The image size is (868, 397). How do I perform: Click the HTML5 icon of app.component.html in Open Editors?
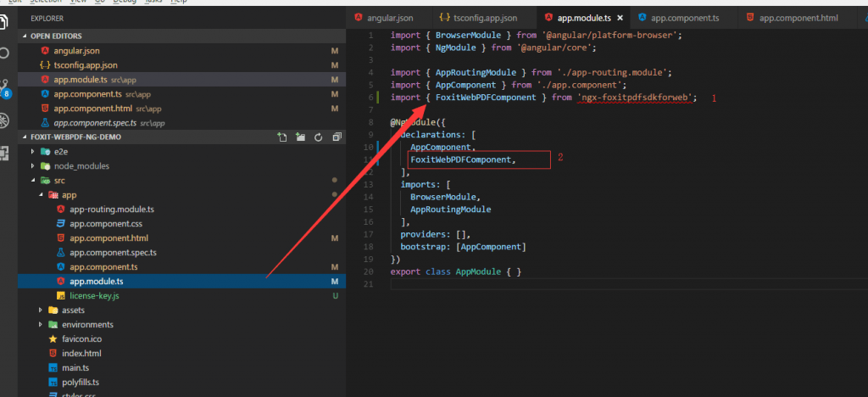point(45,109)
